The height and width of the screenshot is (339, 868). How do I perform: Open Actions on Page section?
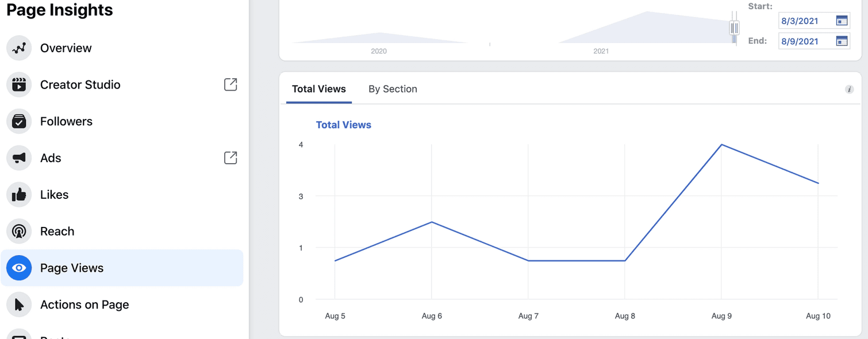tap(122, 305)
